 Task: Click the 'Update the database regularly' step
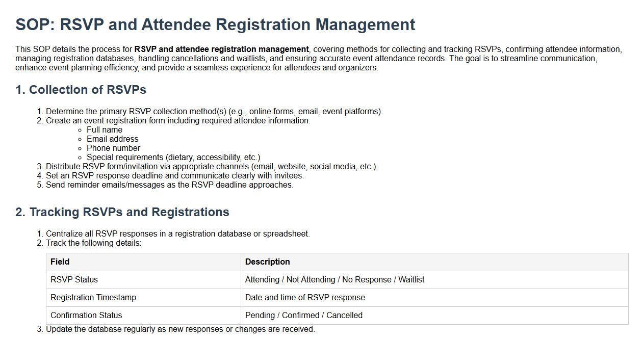[180, 329]
